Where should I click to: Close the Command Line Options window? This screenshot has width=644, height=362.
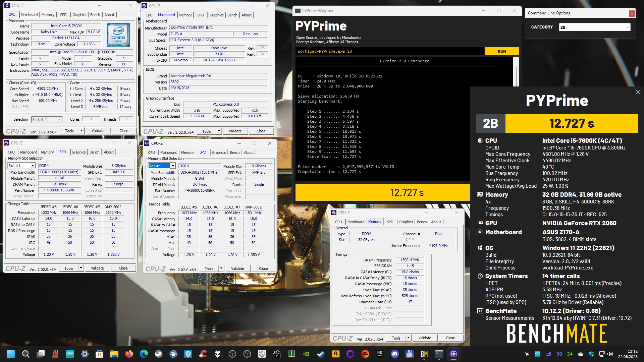click(x=632, y=13)
